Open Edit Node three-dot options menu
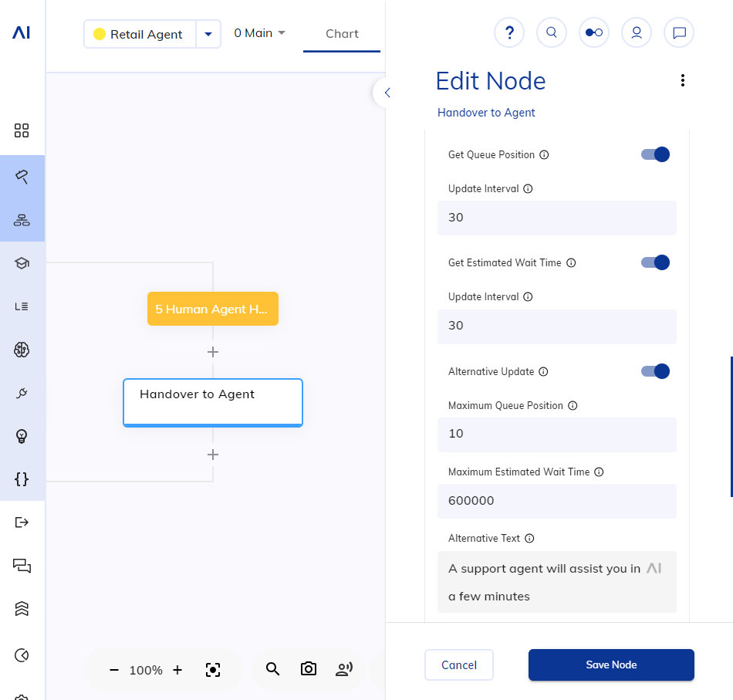733x700 pixels. tap(683, 80)
